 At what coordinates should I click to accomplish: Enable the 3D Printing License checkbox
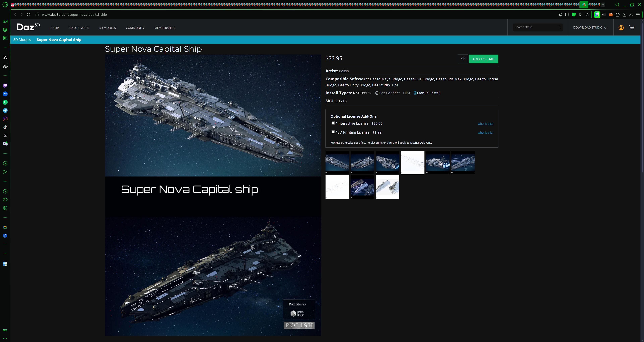333,132
